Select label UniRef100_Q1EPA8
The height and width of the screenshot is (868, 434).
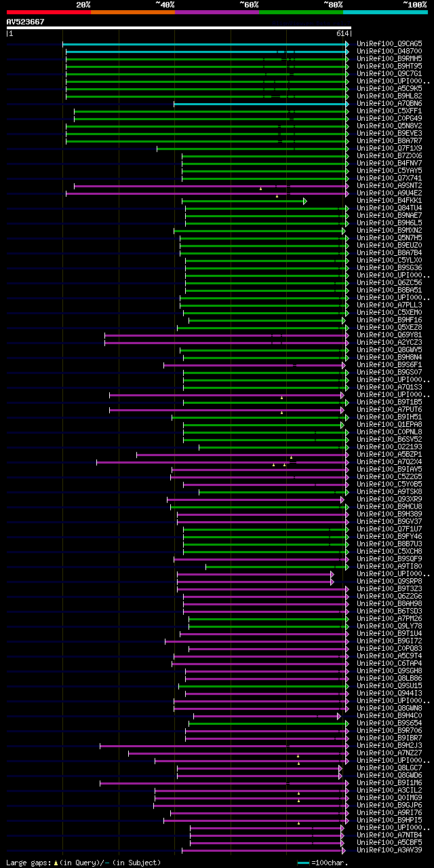pyautogui.click(x=389, y=424)
